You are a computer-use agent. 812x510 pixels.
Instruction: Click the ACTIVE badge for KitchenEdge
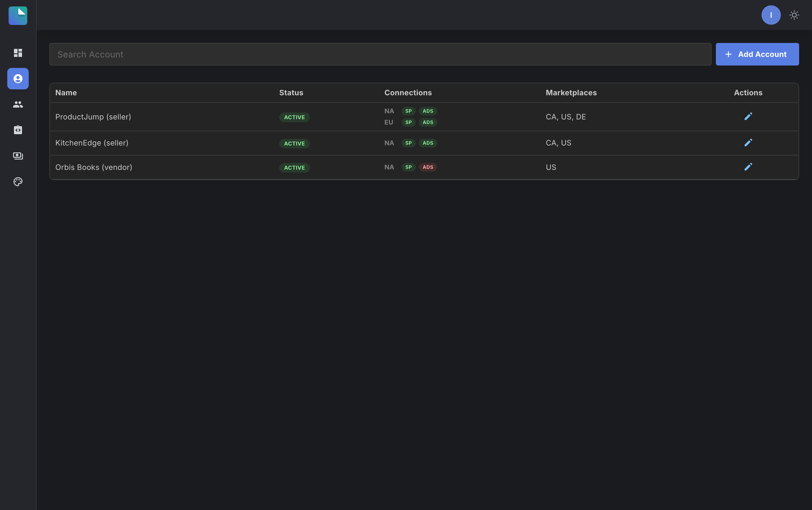[294, 144]
